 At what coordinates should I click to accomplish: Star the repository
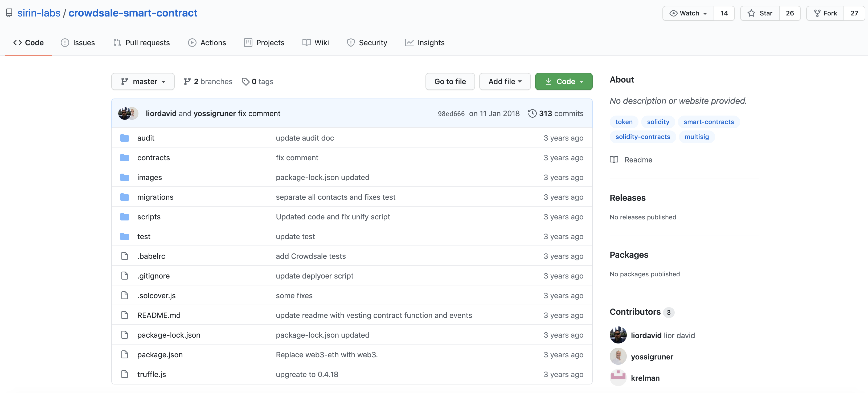coord(760,13)
